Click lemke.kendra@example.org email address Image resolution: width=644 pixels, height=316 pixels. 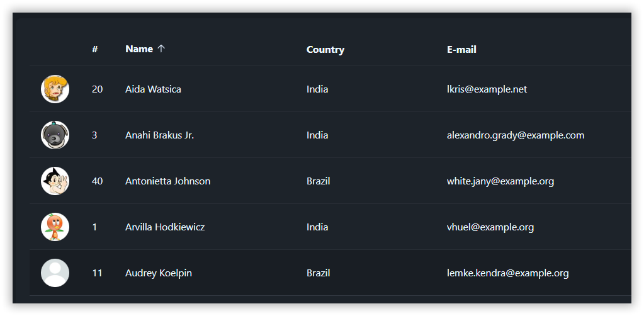(x=507, y=273)
